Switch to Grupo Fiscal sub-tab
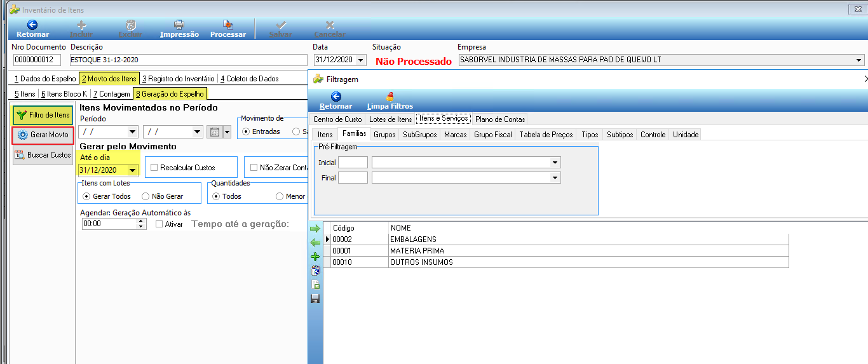Screen dimensions: 868x364 tap(493, 135)
